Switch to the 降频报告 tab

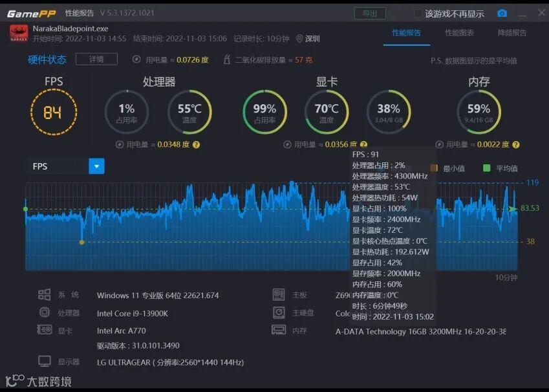click(x=512, y=33)
